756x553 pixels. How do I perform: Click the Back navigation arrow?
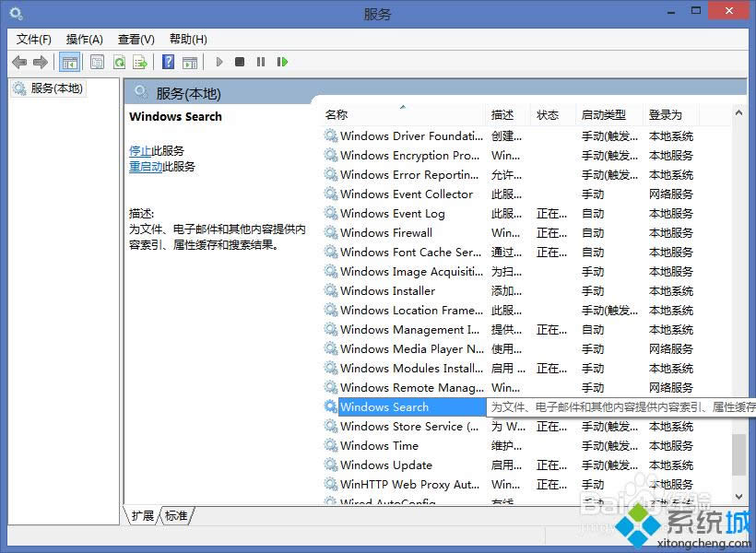pyautogui.click(x=19, y=62)
